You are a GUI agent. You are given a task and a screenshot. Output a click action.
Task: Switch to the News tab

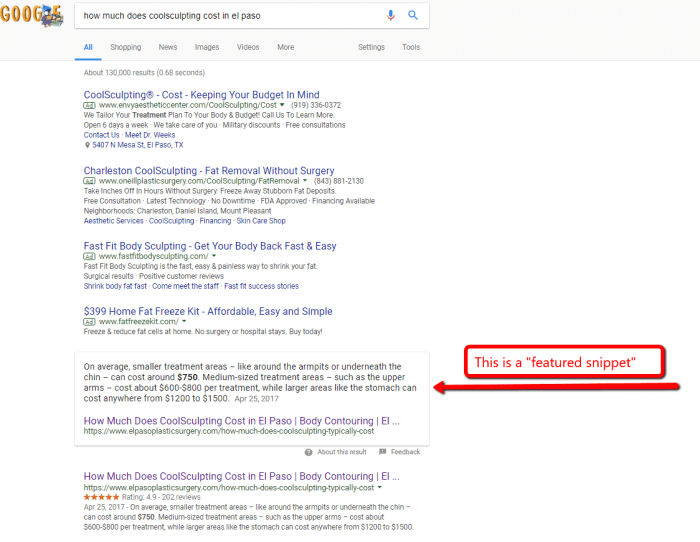click(x=168, y=47)
